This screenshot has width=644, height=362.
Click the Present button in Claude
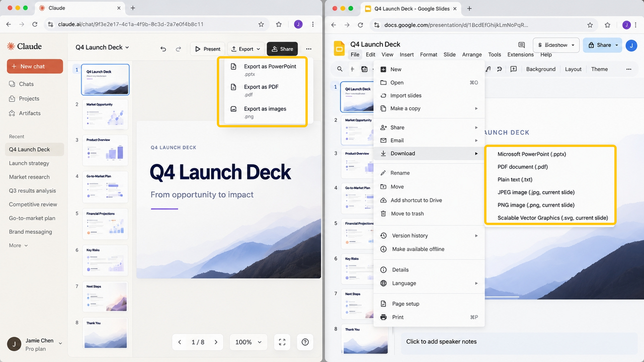click(208, 49)
